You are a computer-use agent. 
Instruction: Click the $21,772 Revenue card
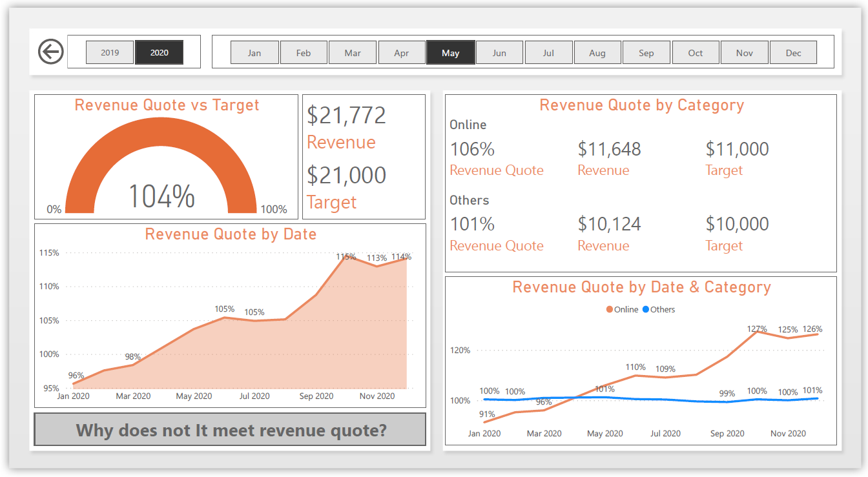point(346,115)
